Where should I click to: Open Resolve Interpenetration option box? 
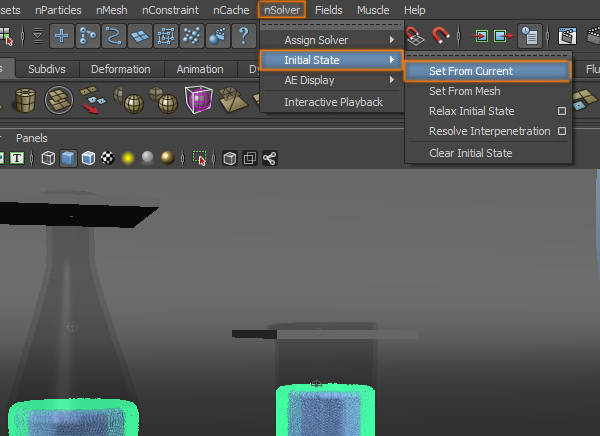562,131
